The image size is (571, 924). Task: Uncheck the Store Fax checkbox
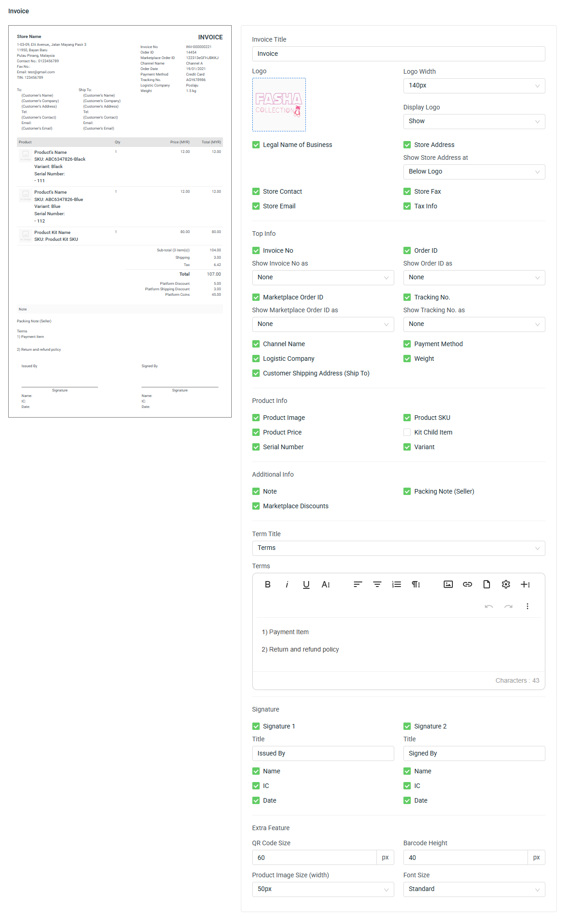pyautogui.click(x=407, y=191)
